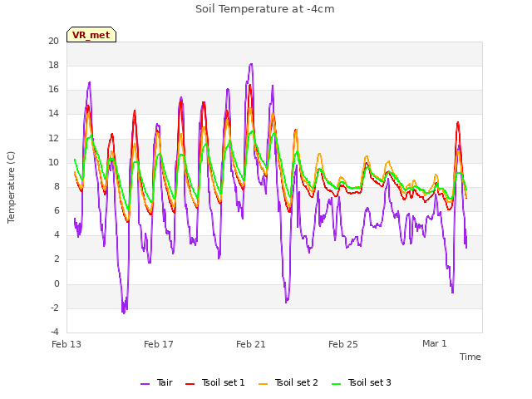The image size is (532, 399).
Task: Click the purple Tair legend color marker
Action: tap(145, 384)
